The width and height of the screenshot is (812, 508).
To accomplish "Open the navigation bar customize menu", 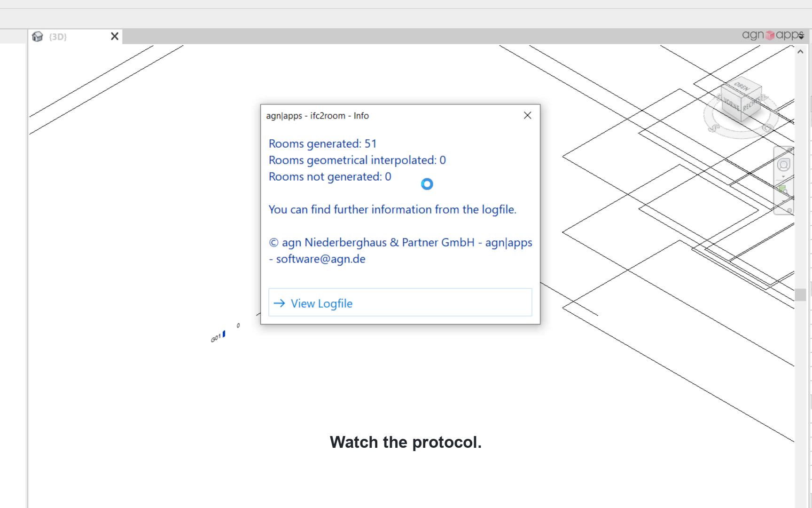I will click(789, 210).
